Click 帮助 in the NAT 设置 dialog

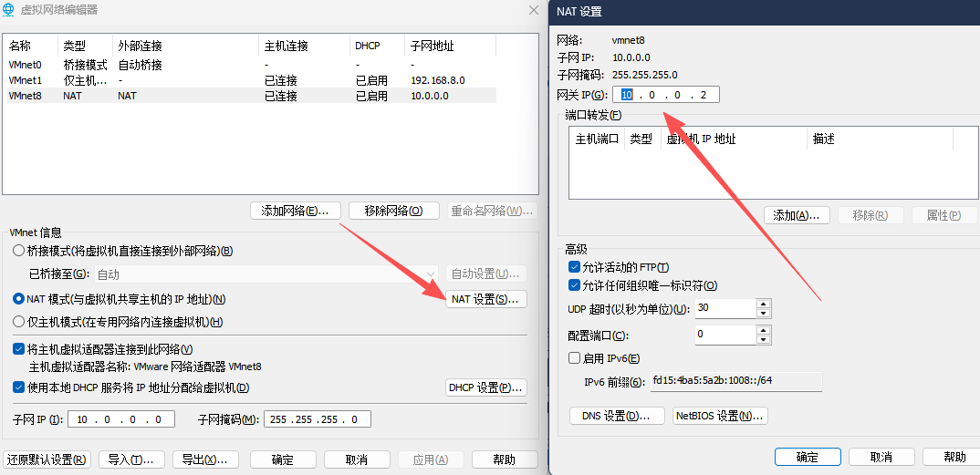tap(953, 457)
